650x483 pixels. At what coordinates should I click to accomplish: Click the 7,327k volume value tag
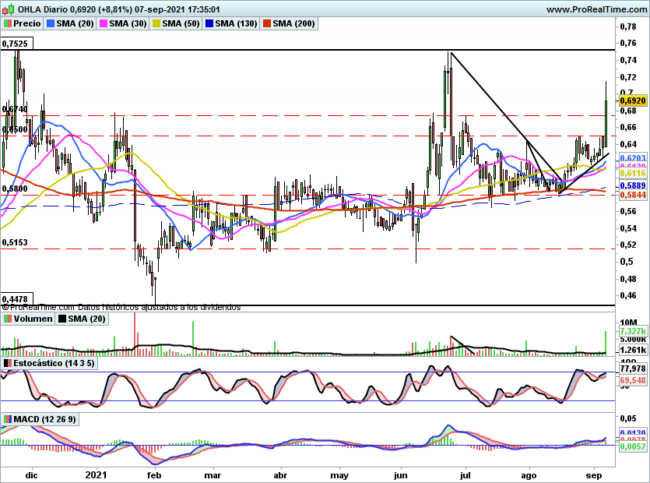click(x=633, y=331)
